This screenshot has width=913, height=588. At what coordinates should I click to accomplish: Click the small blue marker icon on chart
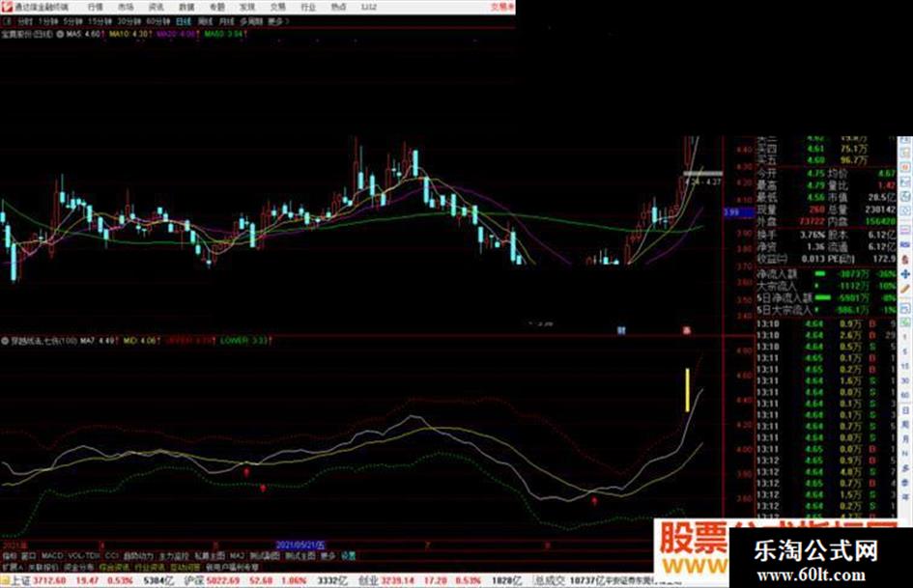(x=621, y=330)
